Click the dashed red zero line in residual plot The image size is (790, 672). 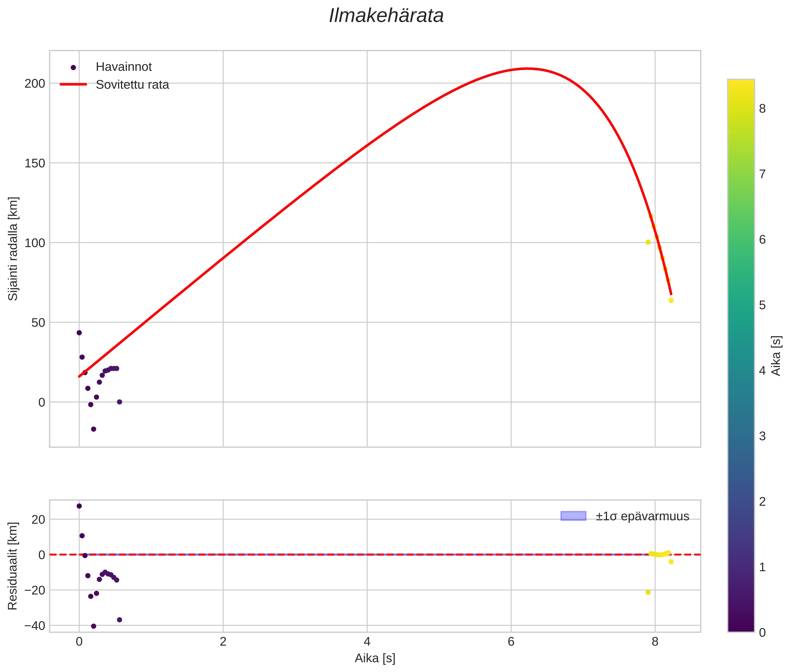pos(374,554)
